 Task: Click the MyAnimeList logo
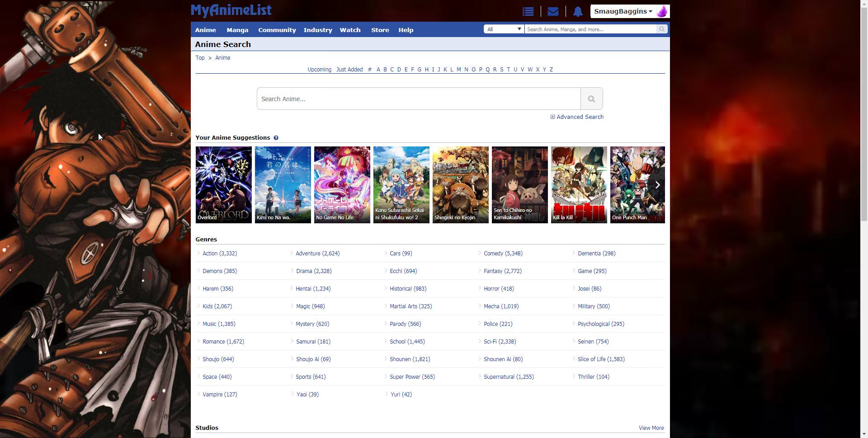pyautogui.click(x=231, y=11)
